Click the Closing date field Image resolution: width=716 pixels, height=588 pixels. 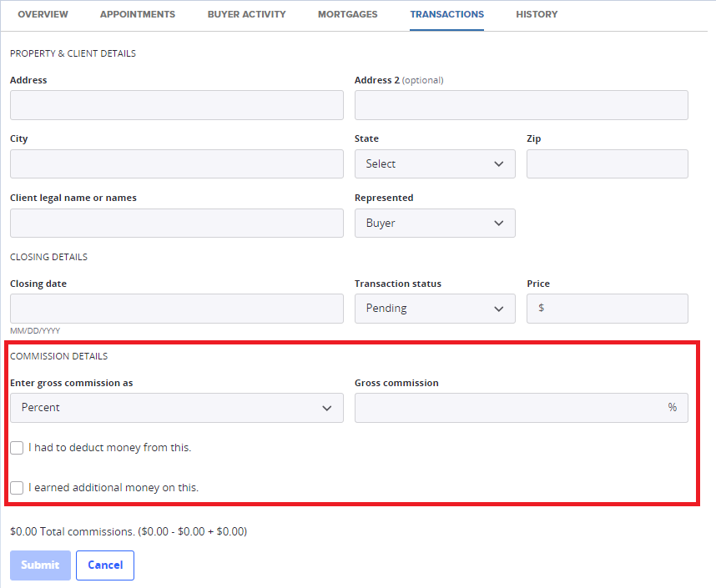[x=177, y=309]
